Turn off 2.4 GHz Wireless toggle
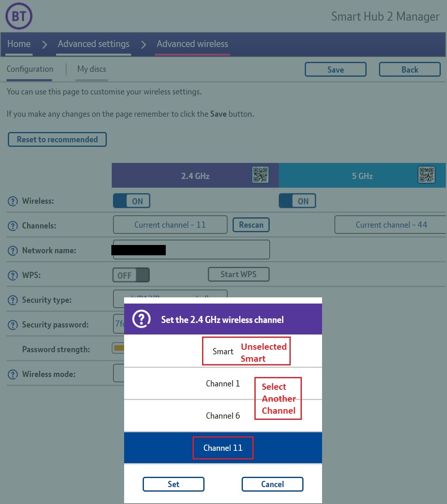 pos(132,201)
